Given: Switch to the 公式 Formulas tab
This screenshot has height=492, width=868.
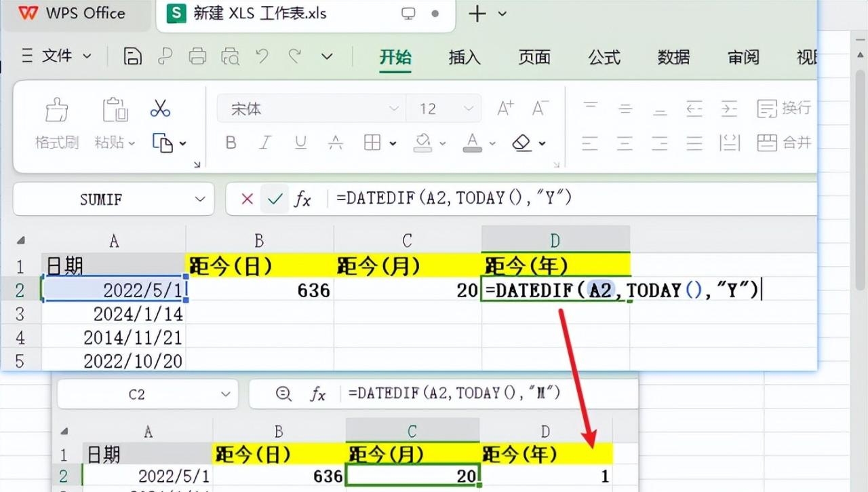Looking at the screenshot, I should pos(604,57).
